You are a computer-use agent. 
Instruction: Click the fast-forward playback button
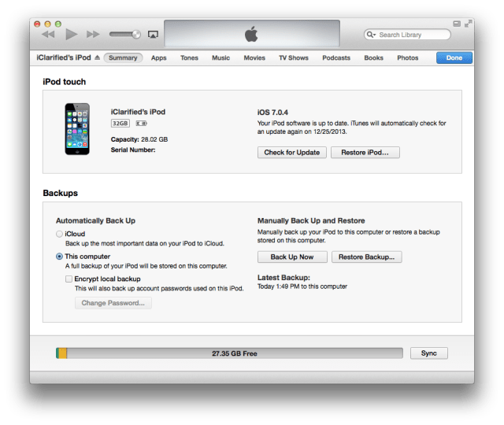pyautogui.click(x=93, y=35)
